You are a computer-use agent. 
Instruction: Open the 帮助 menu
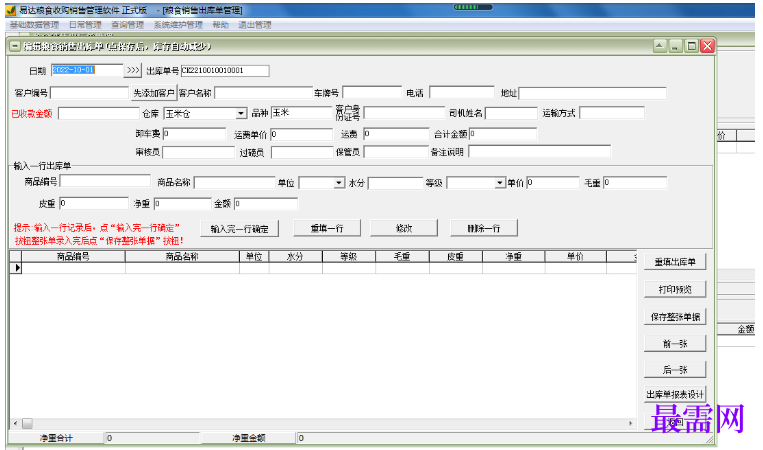220,25
